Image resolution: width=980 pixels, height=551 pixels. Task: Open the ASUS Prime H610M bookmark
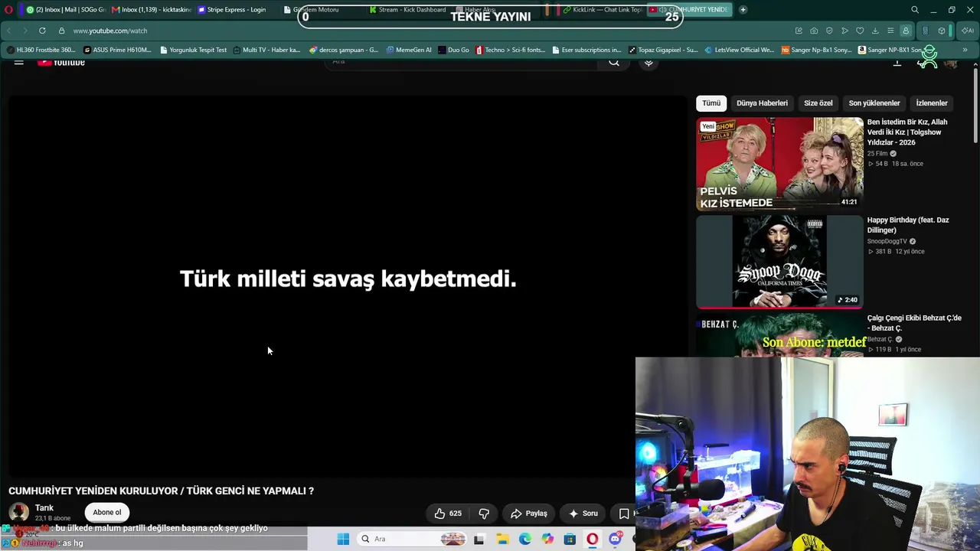click(x=117, y=50)
